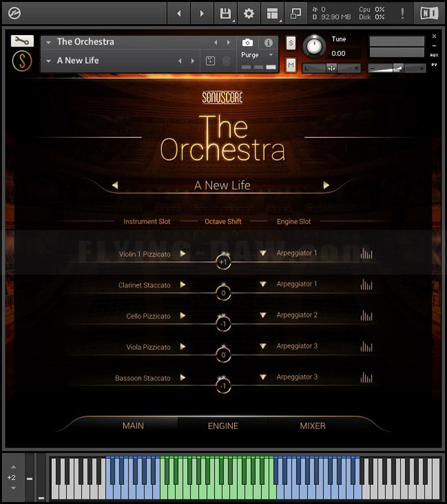Shift keyboard octave up arrow
This screenshot has width=447, height=504.
coord(13,466)
